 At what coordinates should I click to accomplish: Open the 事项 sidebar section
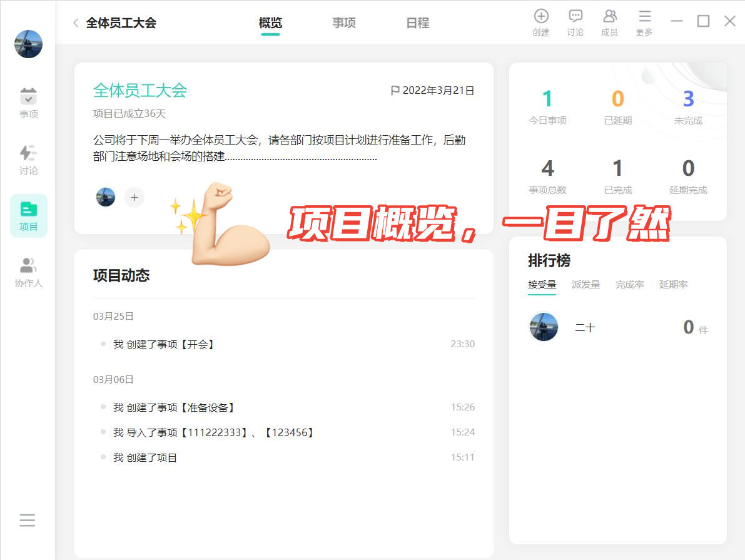(29, 103)
